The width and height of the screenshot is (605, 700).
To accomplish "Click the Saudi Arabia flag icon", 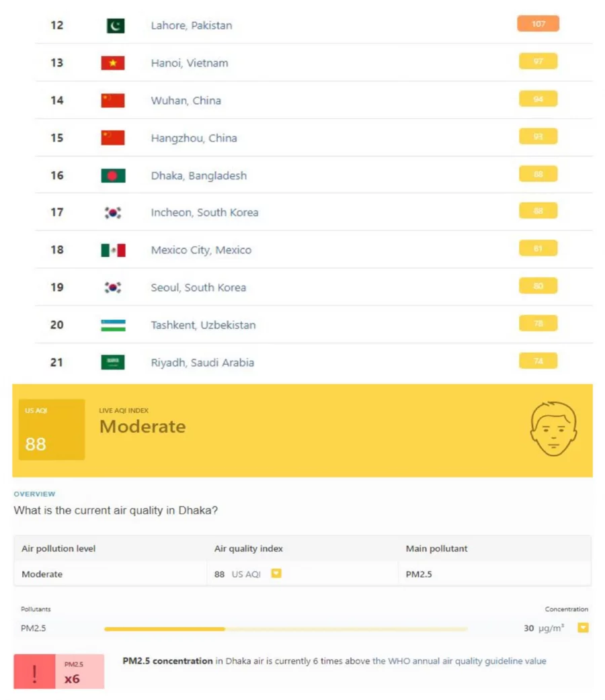I will tap(113, 363).
